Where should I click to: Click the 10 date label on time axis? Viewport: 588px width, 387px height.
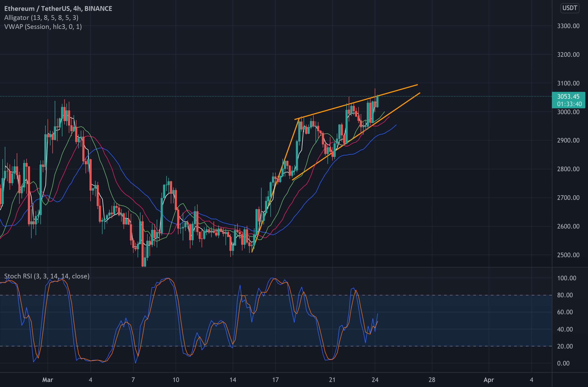pos(176,380)
